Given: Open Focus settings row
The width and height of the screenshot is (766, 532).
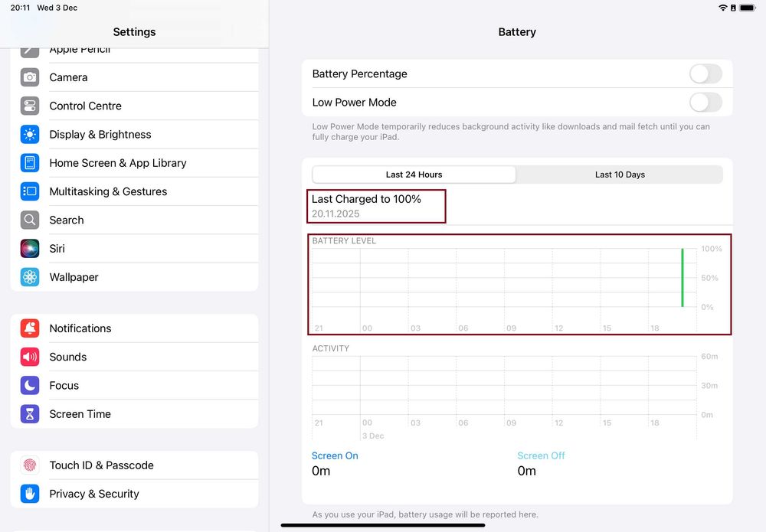Looking at the screenshot, I should [x=134, y=386].
